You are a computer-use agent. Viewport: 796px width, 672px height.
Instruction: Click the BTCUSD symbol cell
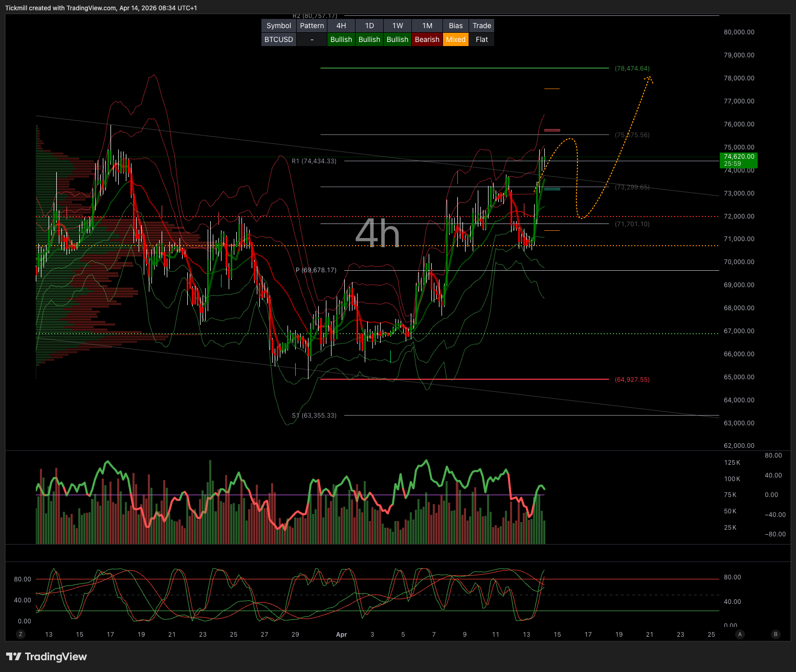coord(279,39)
